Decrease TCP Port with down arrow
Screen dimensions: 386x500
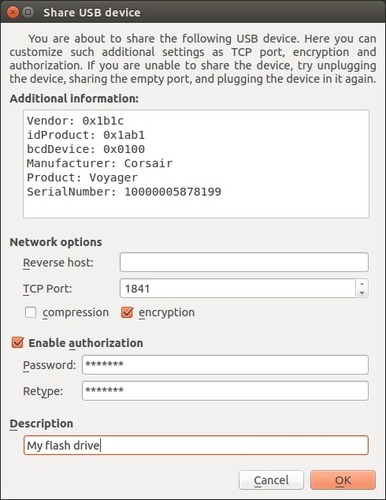362,293
